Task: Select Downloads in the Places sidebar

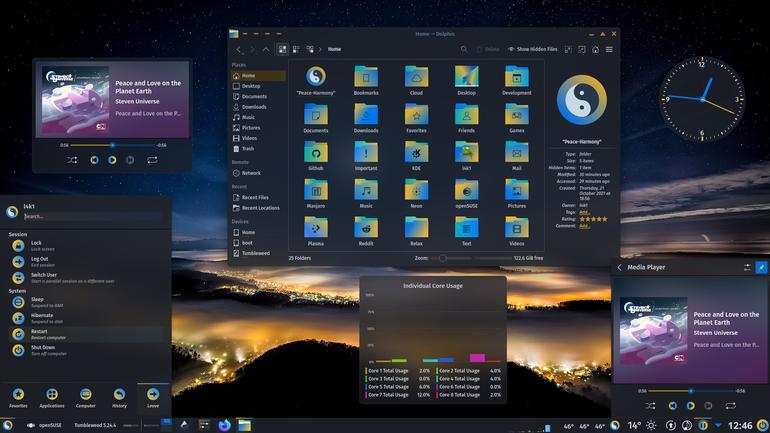Action: (x=254, y=107)
